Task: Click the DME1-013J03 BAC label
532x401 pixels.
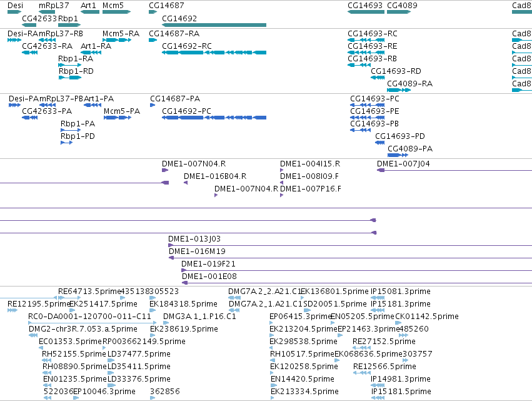Action: (x=194, y=239)
